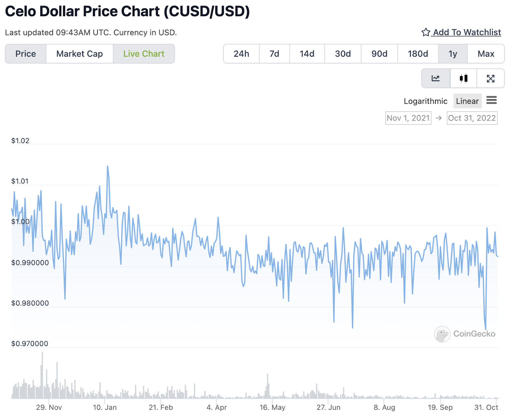Open fullscreen chart with expand icon

(491, 78)
